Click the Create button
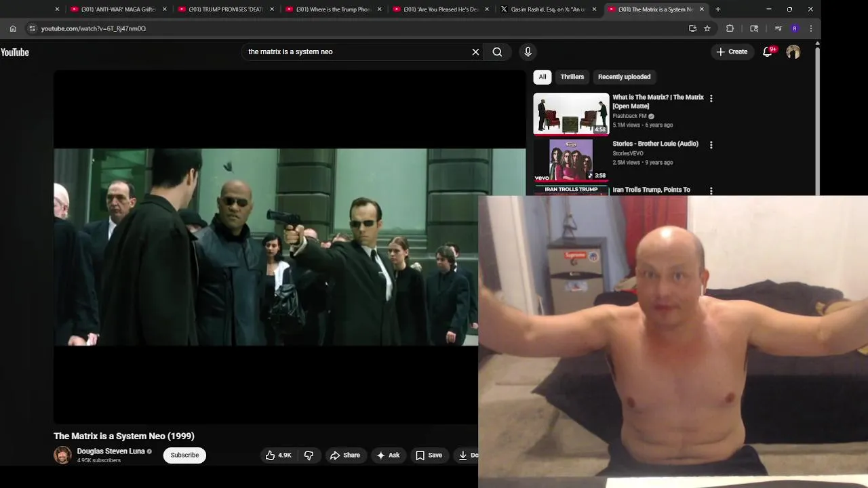 [x=732, y=52]
